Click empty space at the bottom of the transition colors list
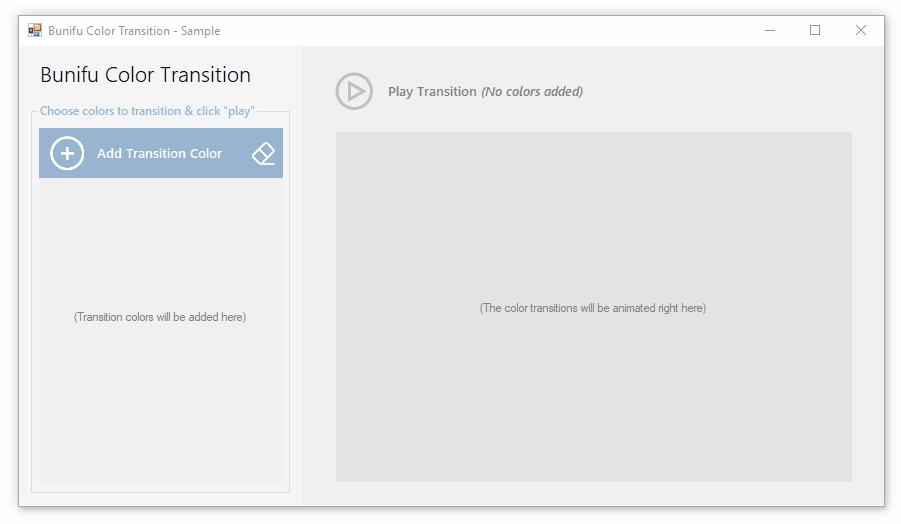Image resolution: width=901 pixels, height=524 pixels. point(160,450)
